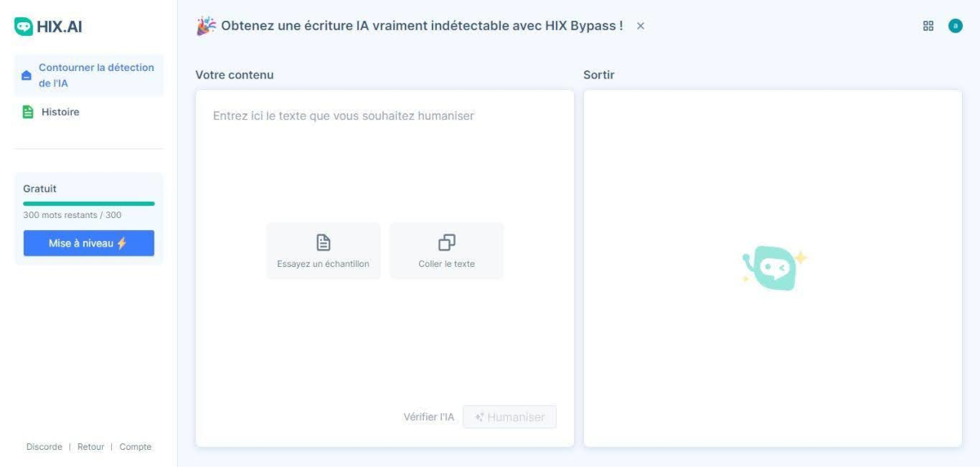Dismiss the HIX Bypass announcement banner
Viewport: 980px width, 467px height.
click(640, 26)
